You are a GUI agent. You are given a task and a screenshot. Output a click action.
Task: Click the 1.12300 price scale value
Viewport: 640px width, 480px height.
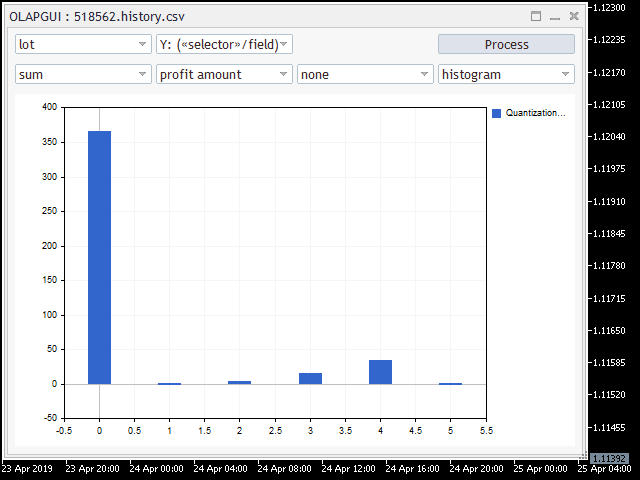[609, 8]
